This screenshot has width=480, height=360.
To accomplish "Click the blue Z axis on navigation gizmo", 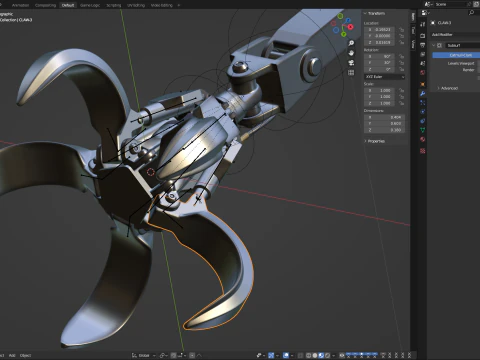I will click(x=348, y=21).
